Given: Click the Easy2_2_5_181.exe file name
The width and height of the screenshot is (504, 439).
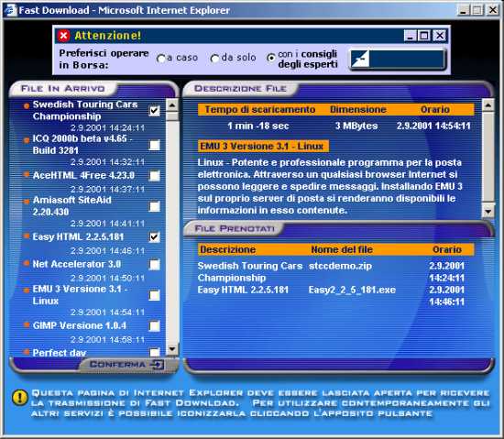Looking at the screenshot, I should (x=352, y=290).
